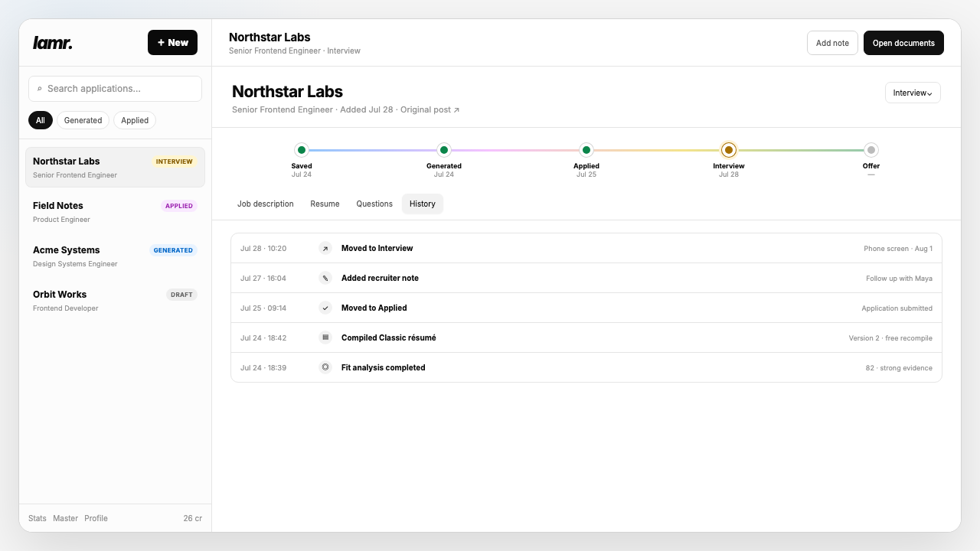Image resolution: width=980 pixels, height=551 pixels.
Task: Click the Moved to Applied checkmark icon
Action: pos(325,308)
